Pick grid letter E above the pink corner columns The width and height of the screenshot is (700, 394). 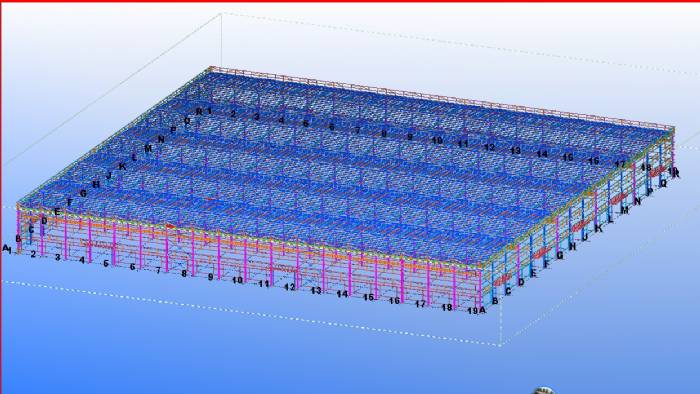[57, 212]
